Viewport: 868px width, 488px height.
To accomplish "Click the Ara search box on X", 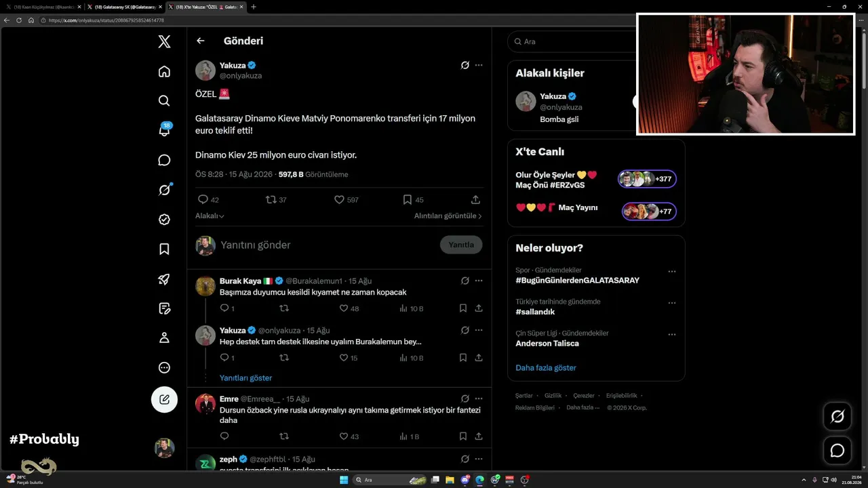I will (573, 41).
